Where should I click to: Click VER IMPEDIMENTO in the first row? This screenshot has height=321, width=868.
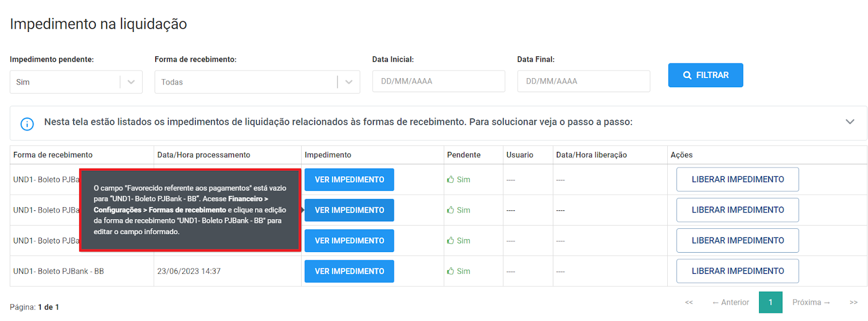349,179
